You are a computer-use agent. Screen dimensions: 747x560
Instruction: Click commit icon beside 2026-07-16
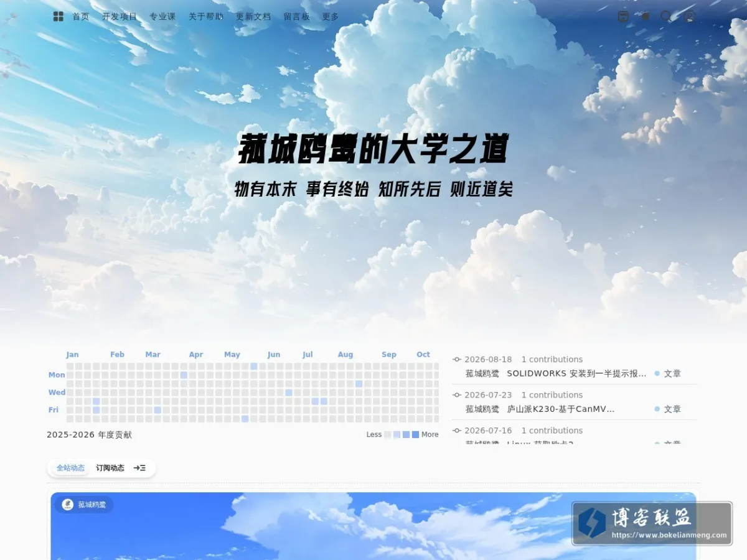pyautogui.click(x=457, y=430)
